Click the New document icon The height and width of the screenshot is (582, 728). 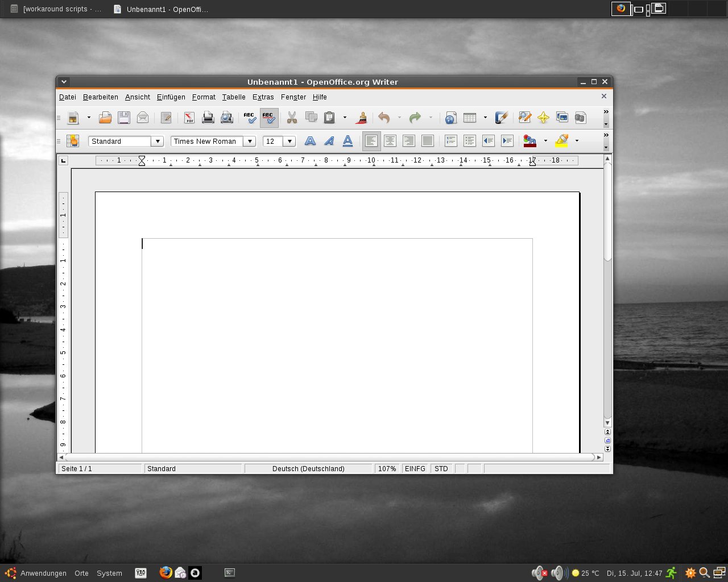click(x=73, y=118)
